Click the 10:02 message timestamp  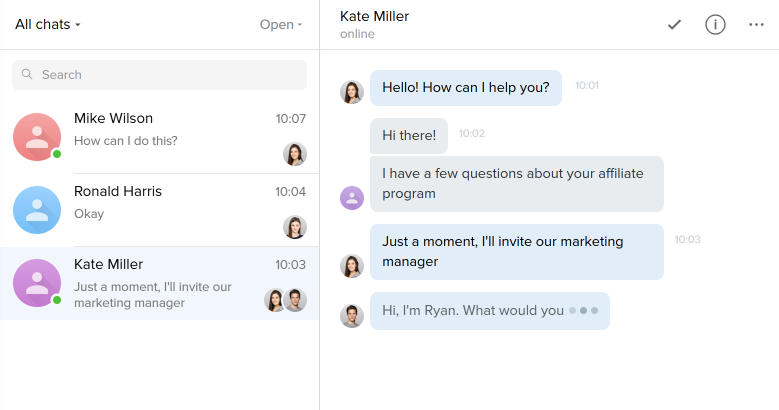[471, 133]
